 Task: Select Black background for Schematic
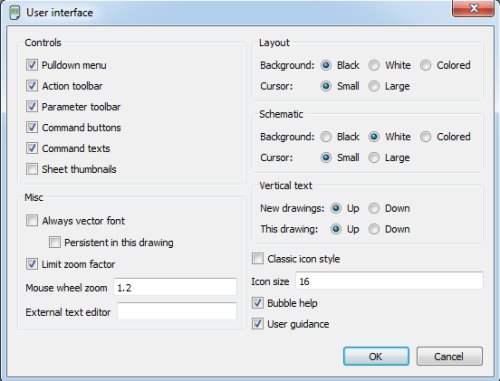[x=326, y=137]
